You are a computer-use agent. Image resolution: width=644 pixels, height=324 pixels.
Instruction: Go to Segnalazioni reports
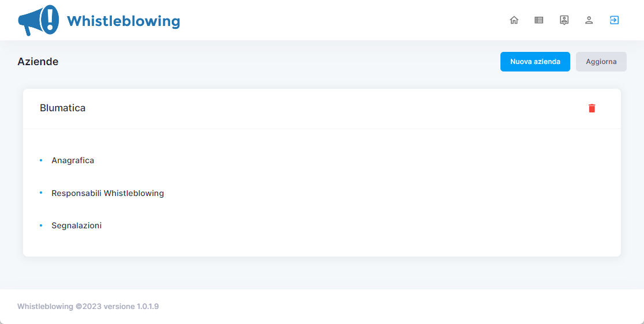[x=77, y=225]
